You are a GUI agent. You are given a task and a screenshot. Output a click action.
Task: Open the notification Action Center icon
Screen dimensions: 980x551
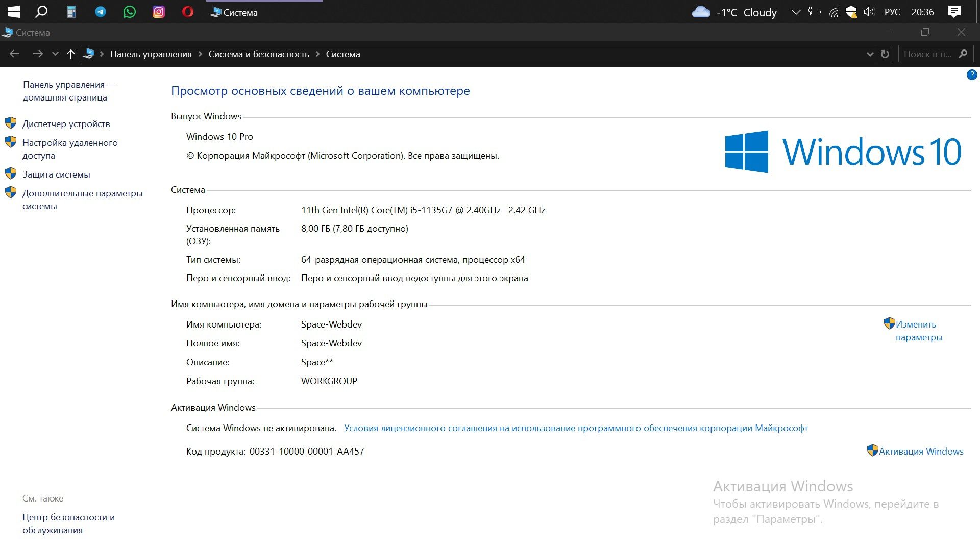pos(954,12)
